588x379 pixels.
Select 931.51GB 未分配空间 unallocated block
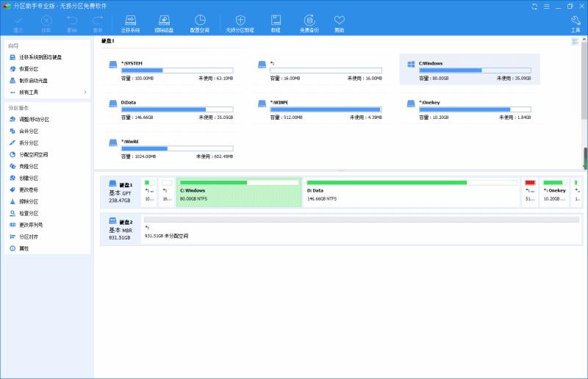(x=362, y=229)
